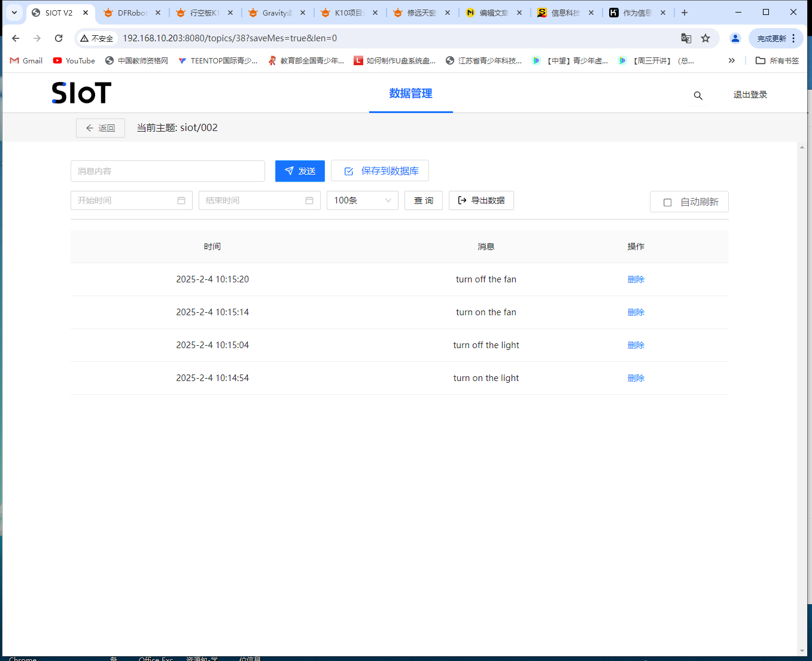Expand the 100条 record count dropdown
Viewport: 812px width, 661px height.
click(x=362, y=200)
